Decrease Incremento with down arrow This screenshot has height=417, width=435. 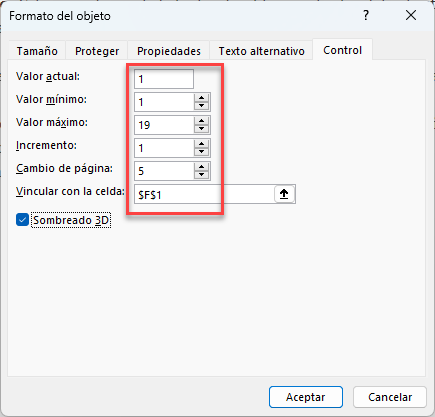pyautogui.click(x=201, y=152)
